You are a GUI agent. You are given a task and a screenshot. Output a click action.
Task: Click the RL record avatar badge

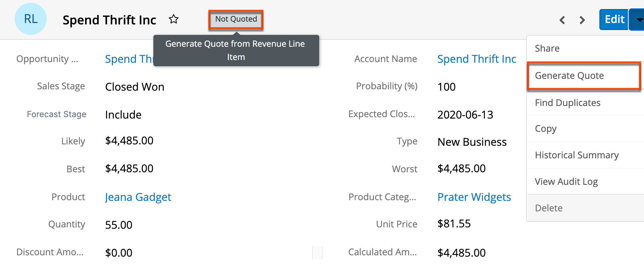tap(31, 19)
